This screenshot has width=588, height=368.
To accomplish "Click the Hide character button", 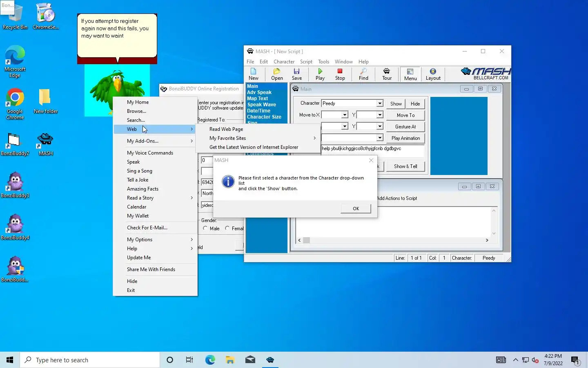I will click(x=415, y=104).
